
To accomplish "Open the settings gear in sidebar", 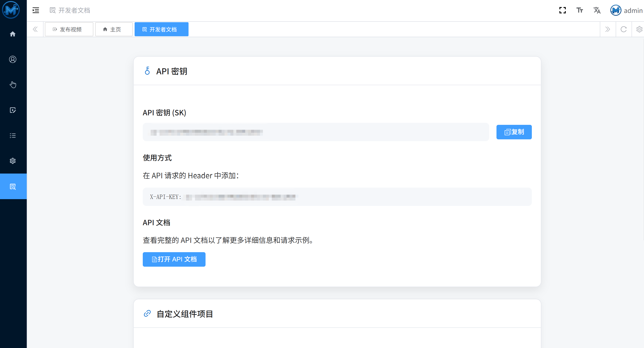I will click(x=13, y=161).
